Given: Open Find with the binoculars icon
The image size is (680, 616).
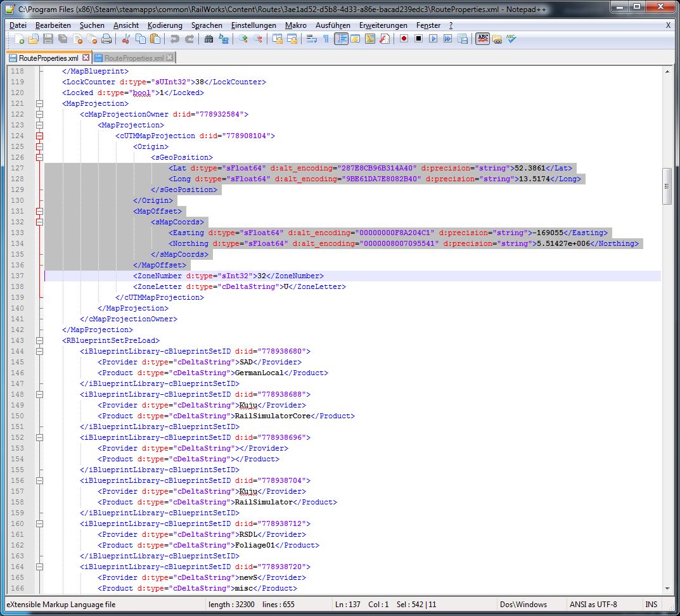Looking at the screenshot, I should tap(209, 39).
